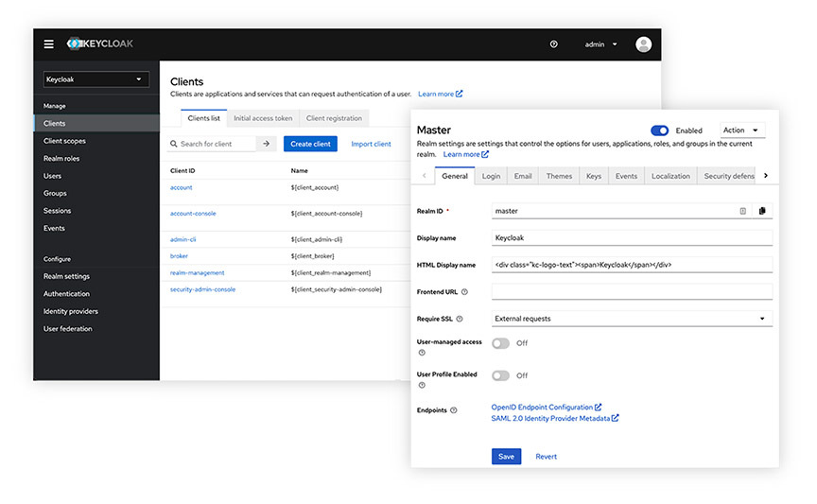817x504 pixels.
Task: Copy the Realm ID to clipboard
Action: point(762,211)
